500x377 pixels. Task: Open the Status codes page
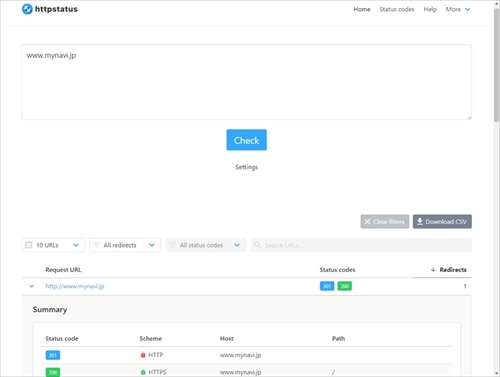click(x=397, y=9)
